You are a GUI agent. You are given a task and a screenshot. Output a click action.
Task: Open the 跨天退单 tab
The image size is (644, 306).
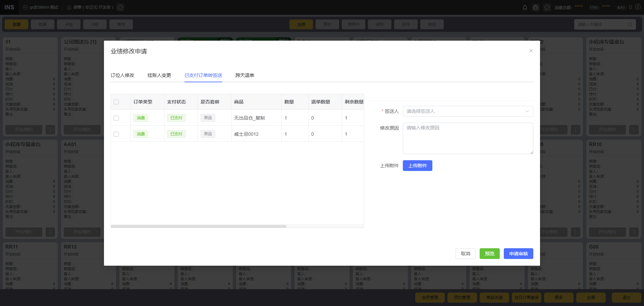pos(245,75)
